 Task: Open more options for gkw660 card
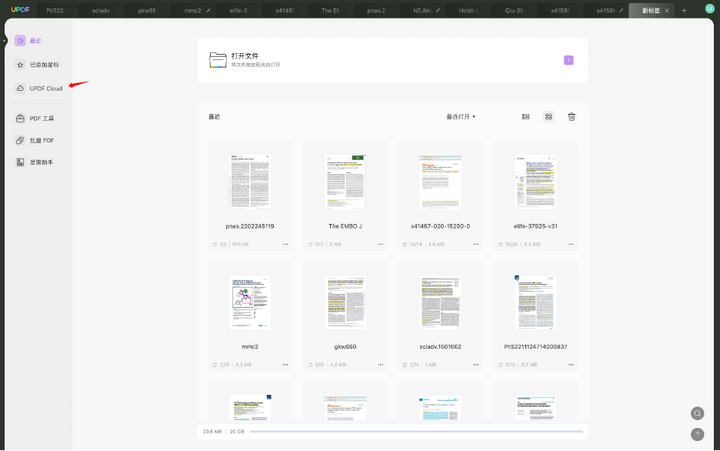click(x=381, y=365)
